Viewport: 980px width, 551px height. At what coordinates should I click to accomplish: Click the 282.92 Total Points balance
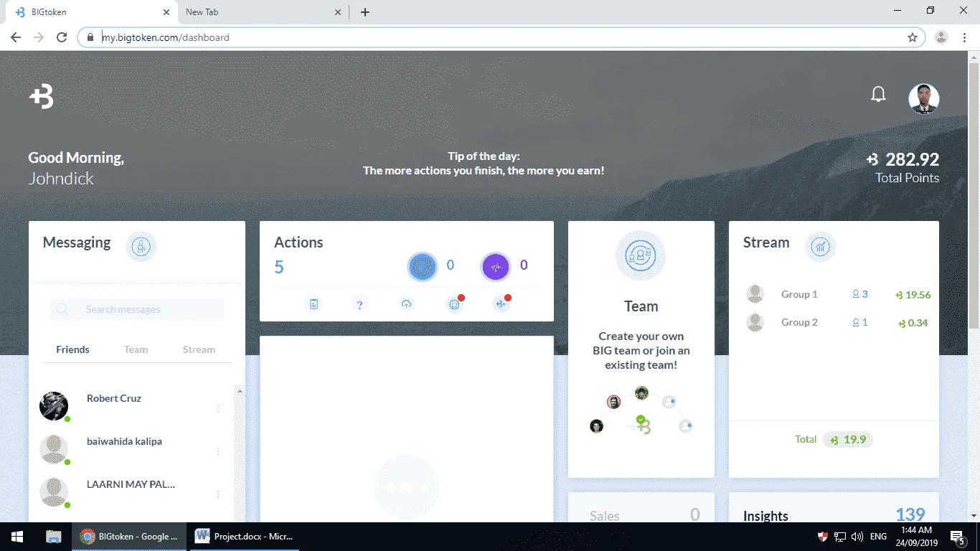coord(903,159)
